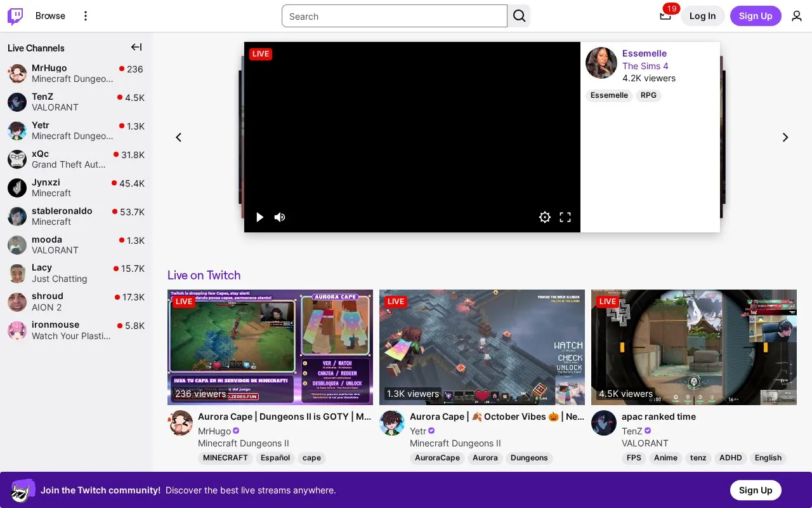Open Essemelle channel name link
Viewport: 812px width, 508px height.
click(x=645, y=53)
